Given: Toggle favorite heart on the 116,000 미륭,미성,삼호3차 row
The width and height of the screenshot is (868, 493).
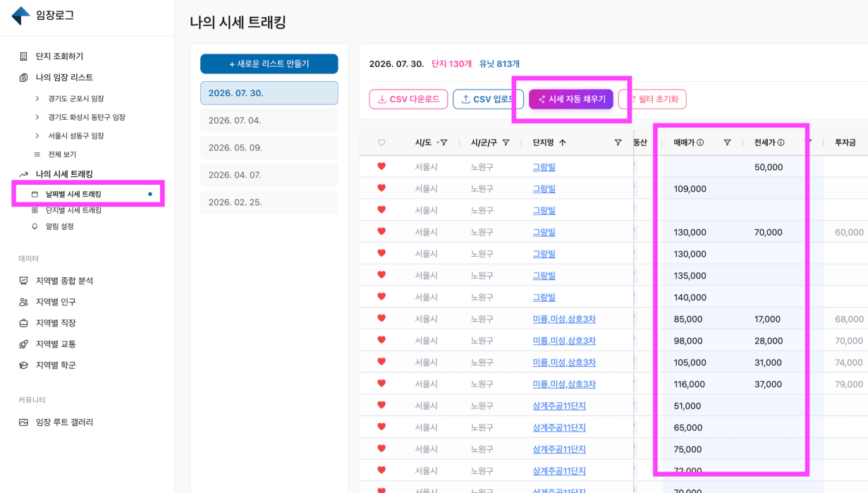Looking at the screenshot, I should pyautogui.click(x=381, y=384).
